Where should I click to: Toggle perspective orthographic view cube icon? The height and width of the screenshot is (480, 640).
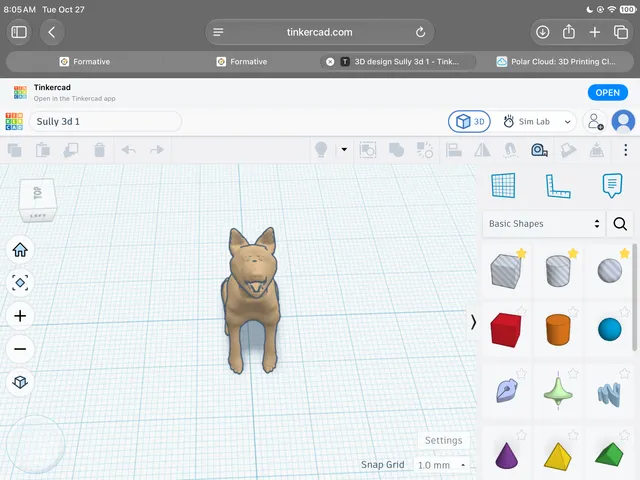point(20,382)
